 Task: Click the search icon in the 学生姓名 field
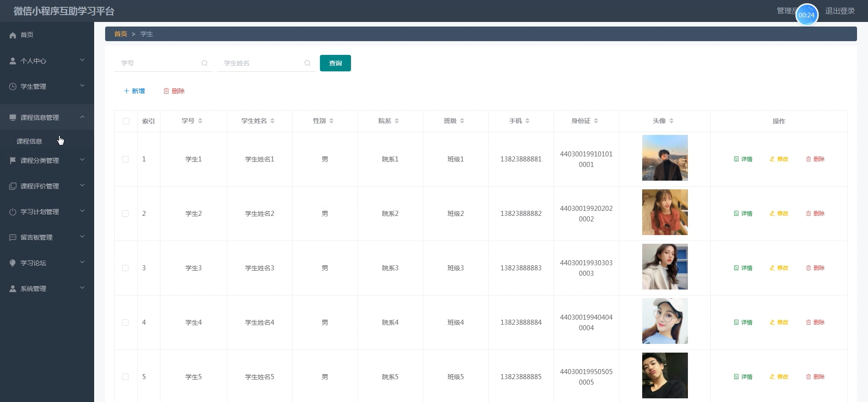pyautogui.click(x=307, y=63)
